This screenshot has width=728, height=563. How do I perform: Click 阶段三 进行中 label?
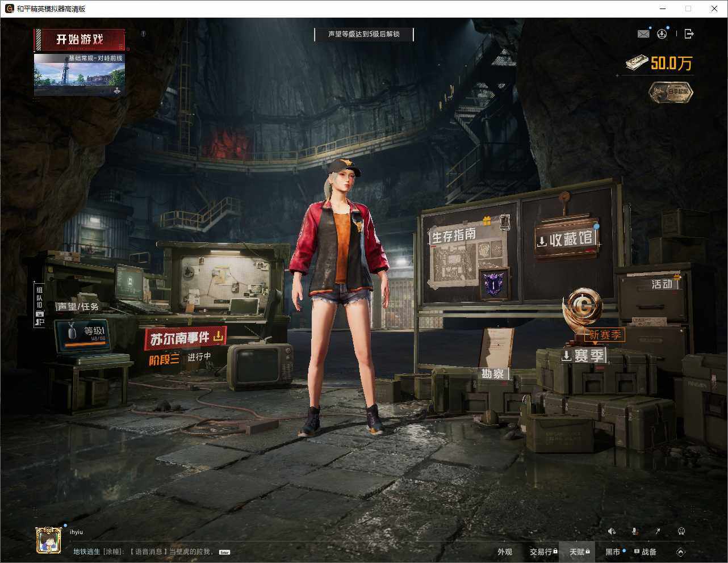[x=179, y=358]
